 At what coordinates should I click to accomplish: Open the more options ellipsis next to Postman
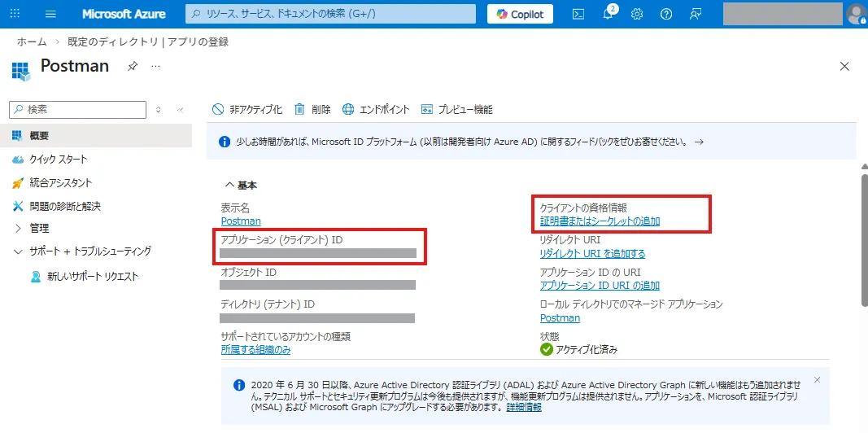coord(155,67)
